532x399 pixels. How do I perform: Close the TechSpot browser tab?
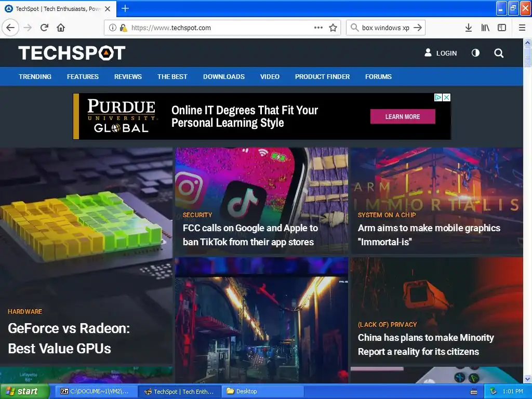click(108, 9)
